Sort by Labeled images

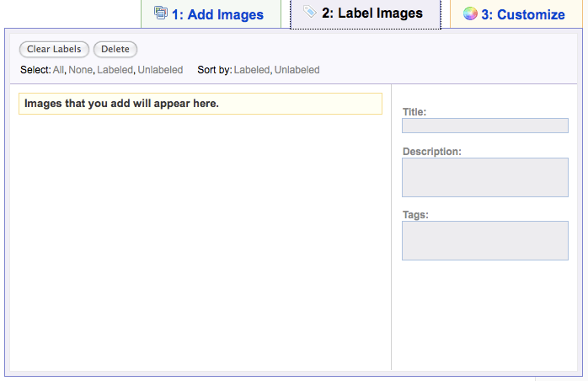[251, 70]
